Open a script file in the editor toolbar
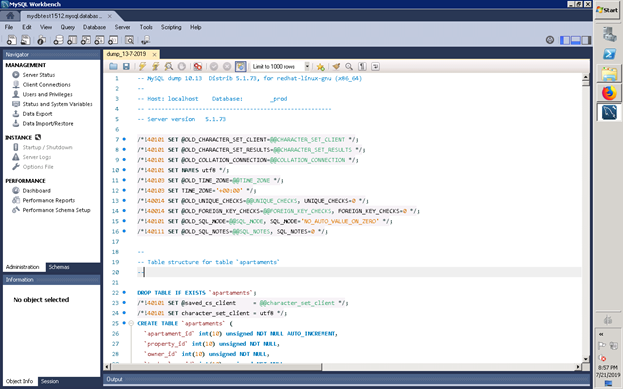 click(113, 66)
